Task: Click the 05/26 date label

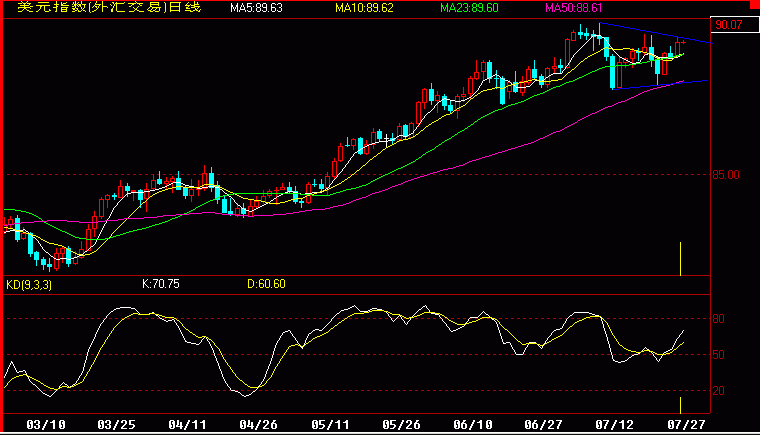Action: pos(401,425)
